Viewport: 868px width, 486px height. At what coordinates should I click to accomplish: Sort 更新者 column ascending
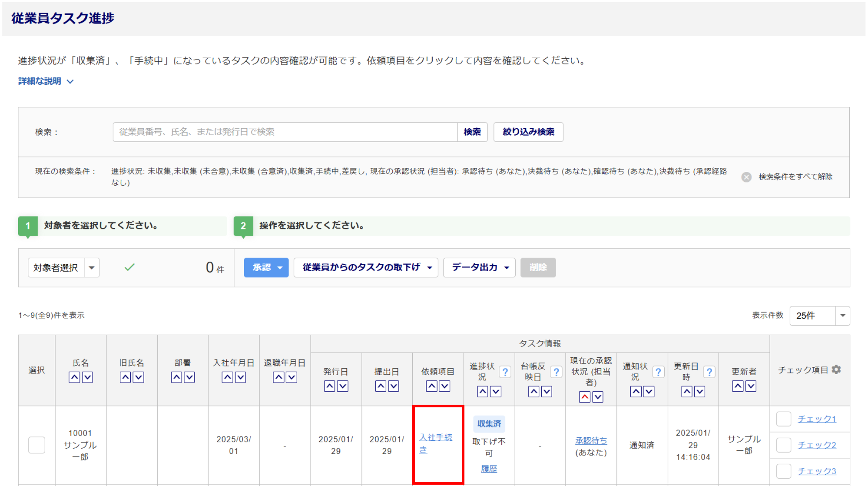click(x=738, y=386)
